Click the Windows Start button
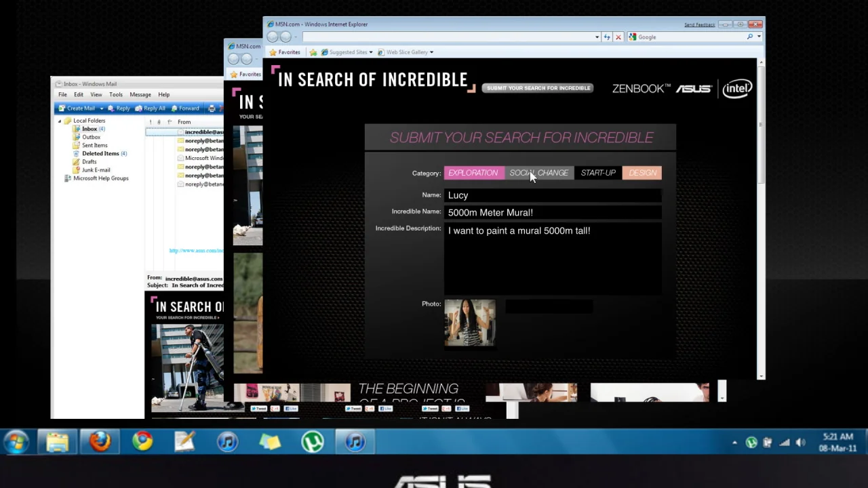This screenshot has width=868, height=488. [16, 442]
